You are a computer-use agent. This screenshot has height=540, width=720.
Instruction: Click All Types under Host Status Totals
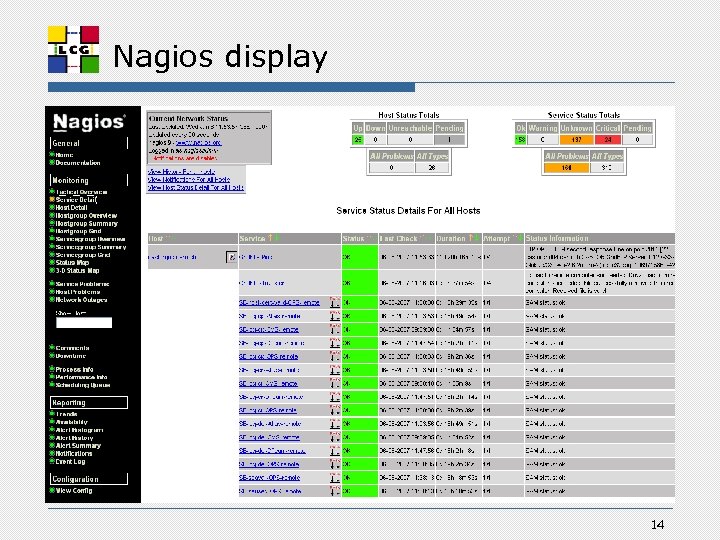pos(432,156)
